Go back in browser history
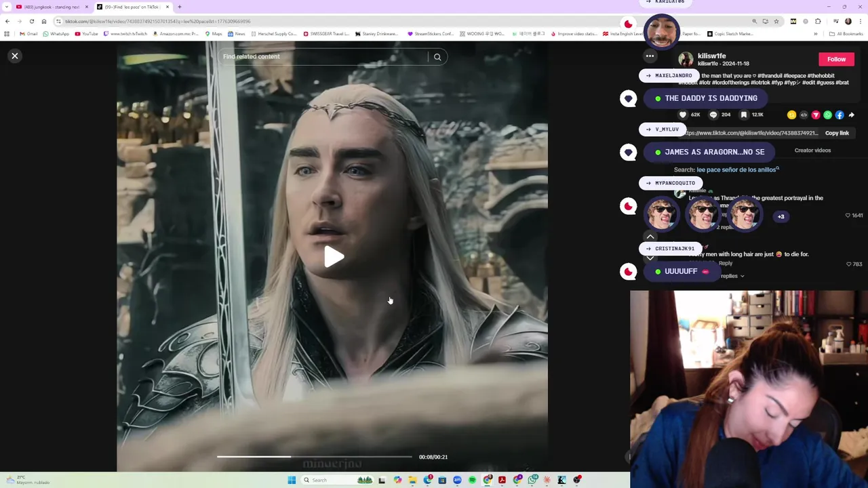This screenshot has height=488, width=868. pyautogui.click(x=7, y=21)
